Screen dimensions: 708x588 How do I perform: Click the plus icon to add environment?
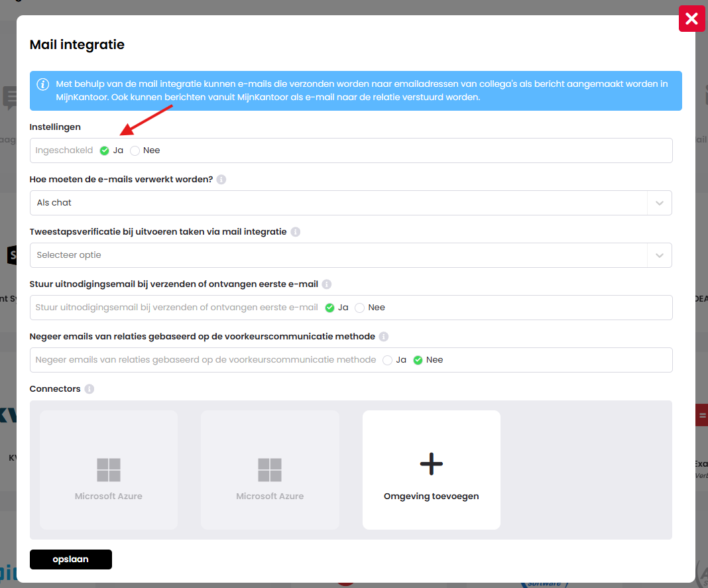(x=431, y=464)
